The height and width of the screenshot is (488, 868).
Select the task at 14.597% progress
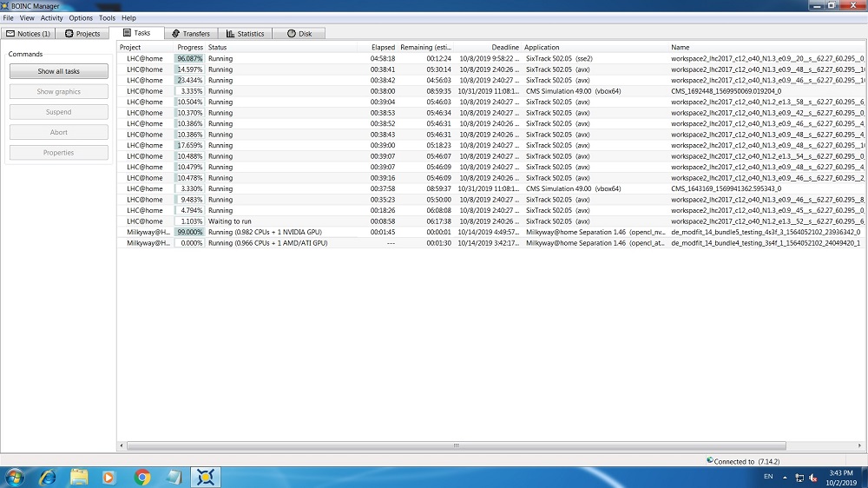(492, 69)
